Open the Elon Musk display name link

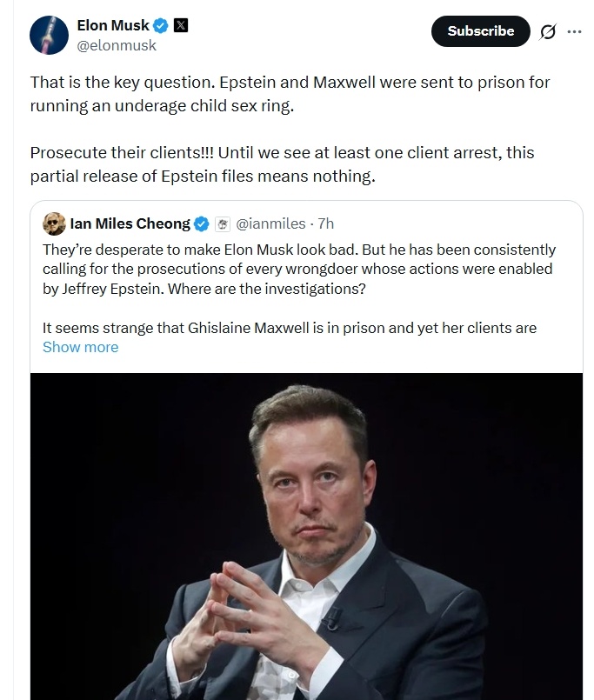(113, 26)
